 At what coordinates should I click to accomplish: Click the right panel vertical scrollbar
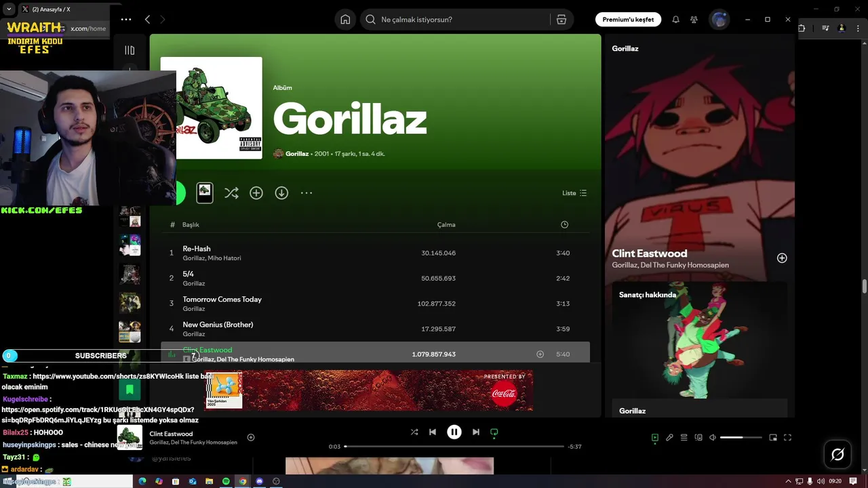pos(864,286)
